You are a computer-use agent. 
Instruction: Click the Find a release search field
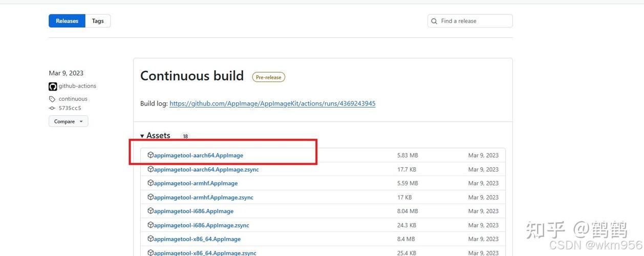[470, 21]
